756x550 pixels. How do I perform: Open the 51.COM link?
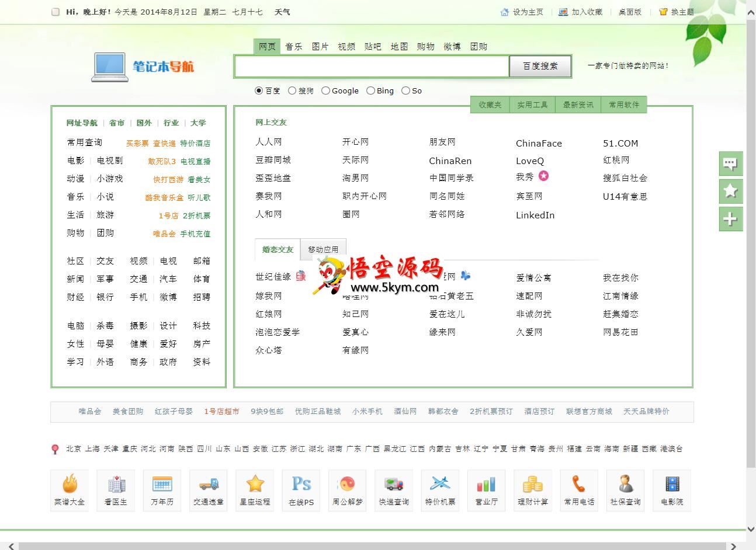620,143
